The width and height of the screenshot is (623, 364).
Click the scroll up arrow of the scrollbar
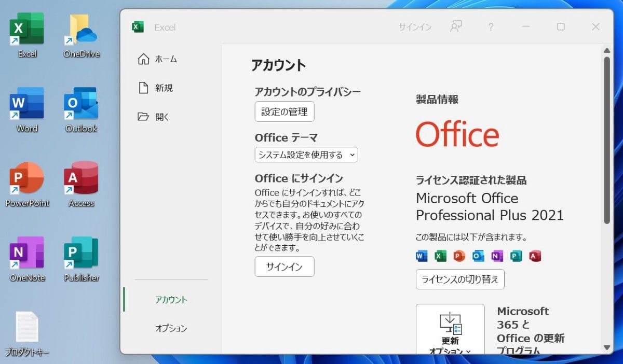click(x=607, y=50)
